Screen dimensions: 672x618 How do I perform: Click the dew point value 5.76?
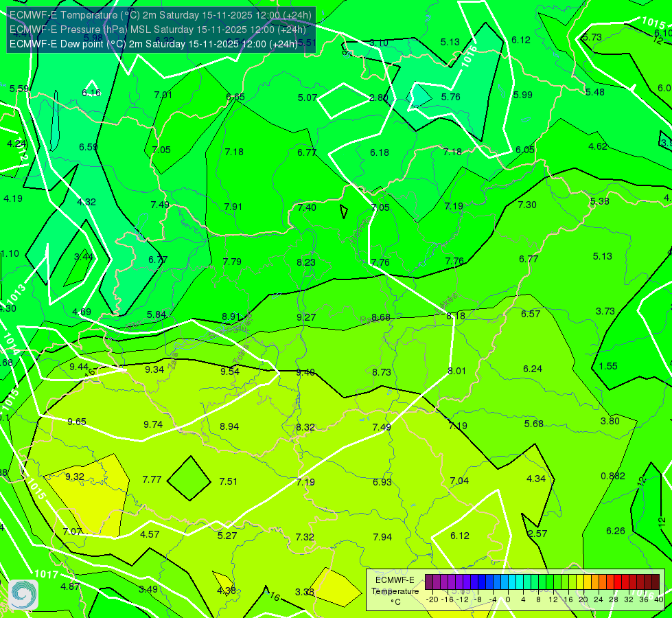(451, 97)
